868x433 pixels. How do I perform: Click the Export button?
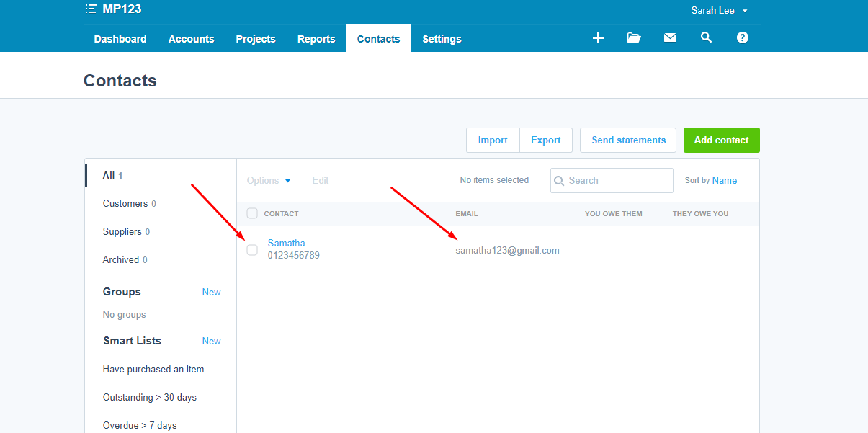tap(546, 140)
